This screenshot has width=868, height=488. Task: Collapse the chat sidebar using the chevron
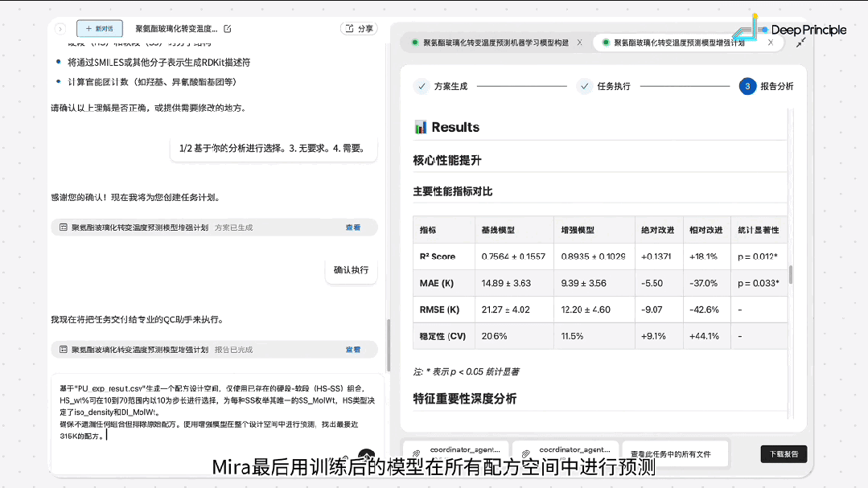coord(60,27)
